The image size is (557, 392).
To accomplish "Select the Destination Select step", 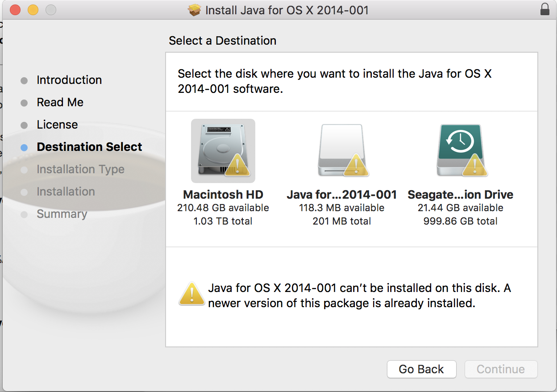I will pyautogui.click(x=89, y=147).
